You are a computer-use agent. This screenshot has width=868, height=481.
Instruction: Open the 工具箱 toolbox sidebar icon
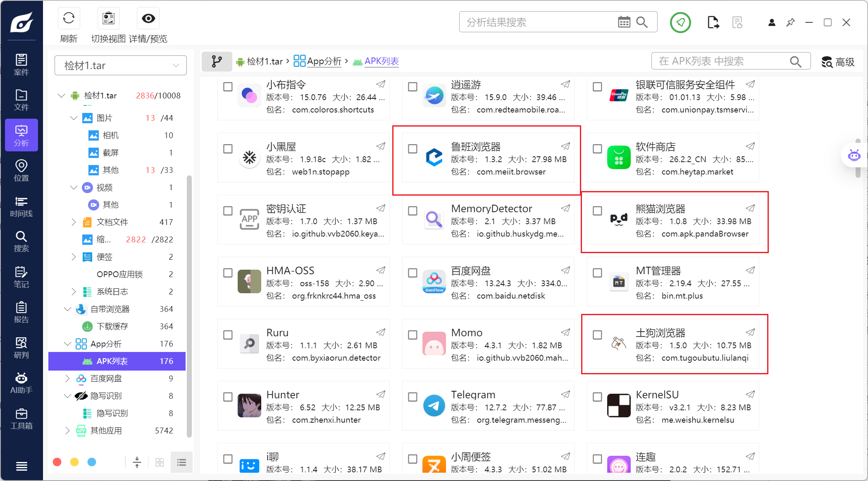coord(21,419)
